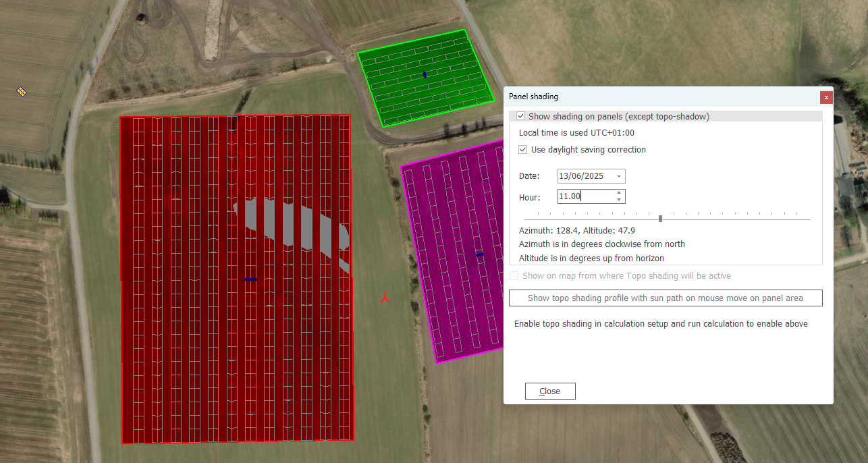This screenshot has height=463, width=868.
Task: Increment the Hour value with the up arrow
Action: click(x=619, y=193)
